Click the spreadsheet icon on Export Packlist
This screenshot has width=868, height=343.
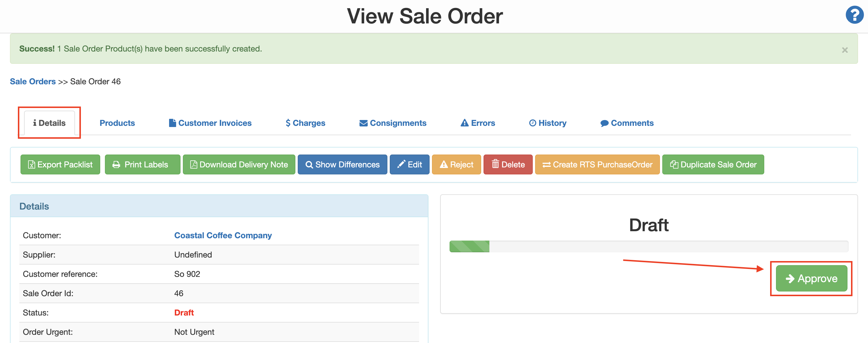coord(31,164)
